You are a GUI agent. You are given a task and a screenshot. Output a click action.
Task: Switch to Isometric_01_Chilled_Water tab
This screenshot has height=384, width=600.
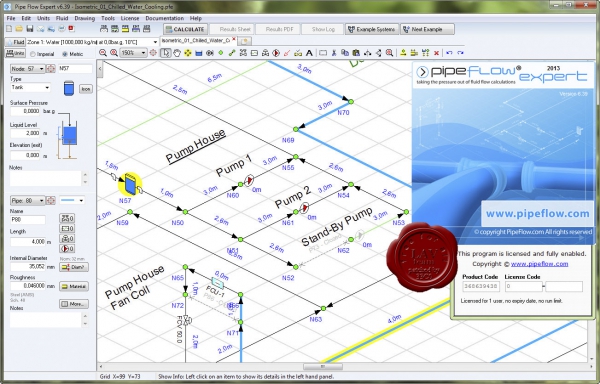pyautogui.click(x=196, y=41)
